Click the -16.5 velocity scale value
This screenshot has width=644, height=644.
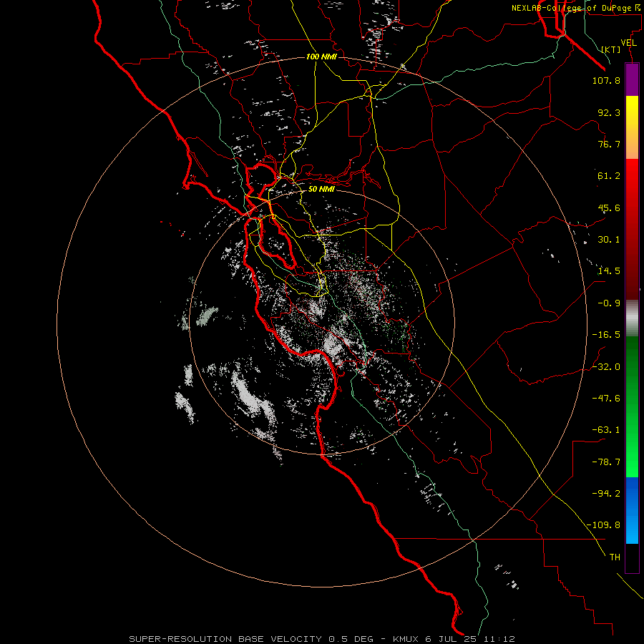606,335
